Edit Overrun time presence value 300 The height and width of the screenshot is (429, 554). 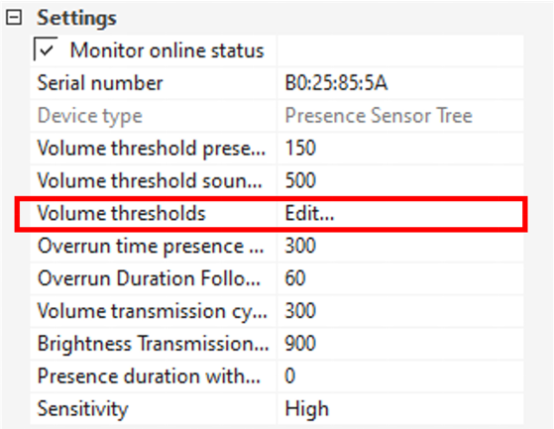[x=400, y=246]
